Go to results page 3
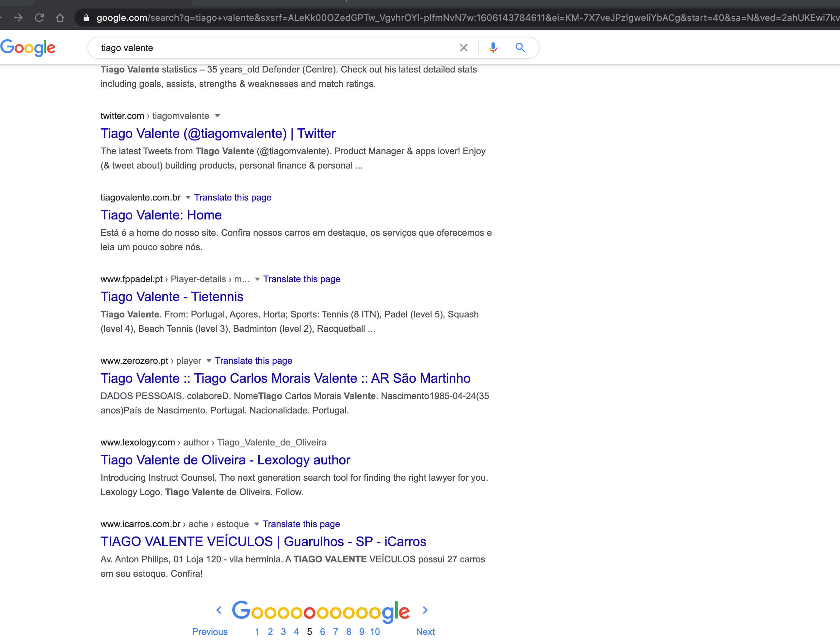 [283, 632]
